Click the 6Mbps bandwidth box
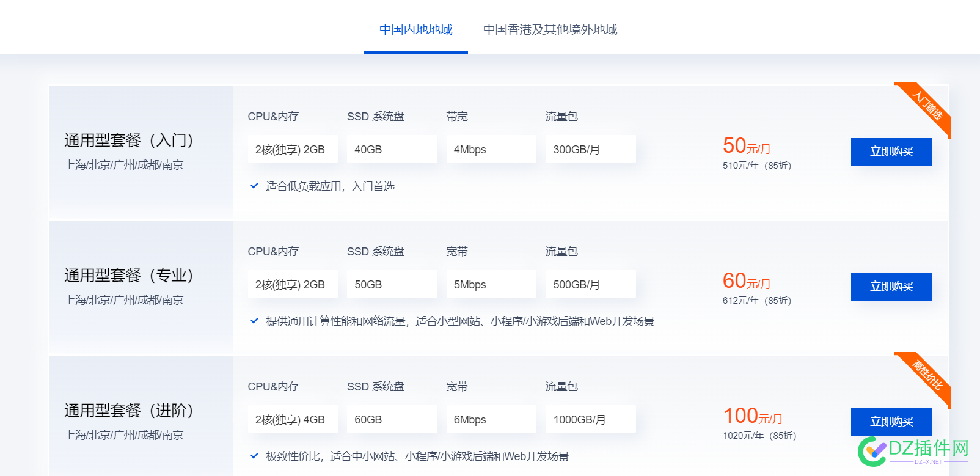 [491, 419]
